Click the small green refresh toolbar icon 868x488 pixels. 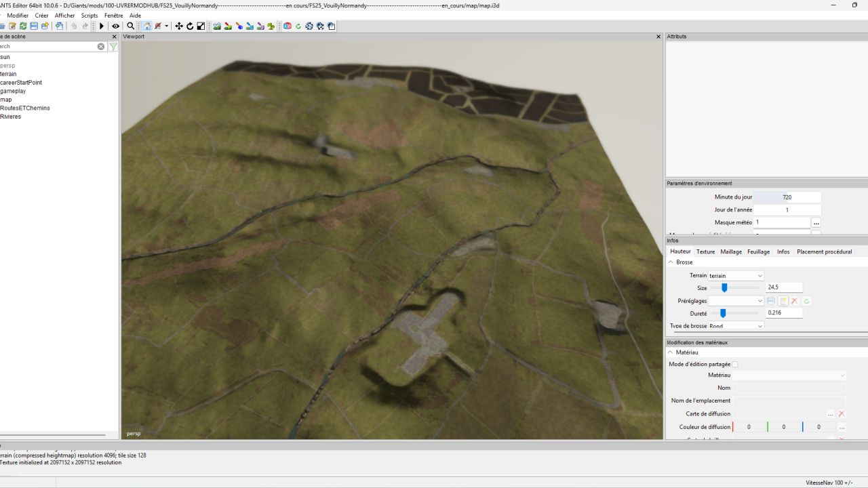298,26
